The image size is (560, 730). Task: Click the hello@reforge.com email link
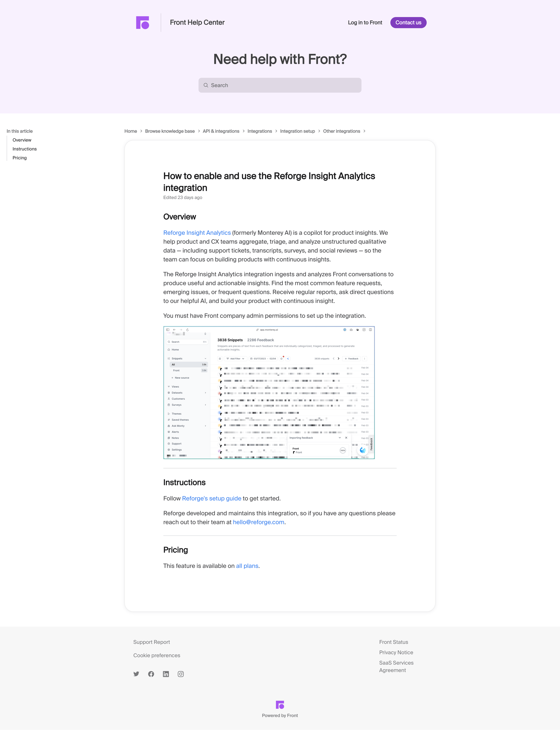[259, 522]
